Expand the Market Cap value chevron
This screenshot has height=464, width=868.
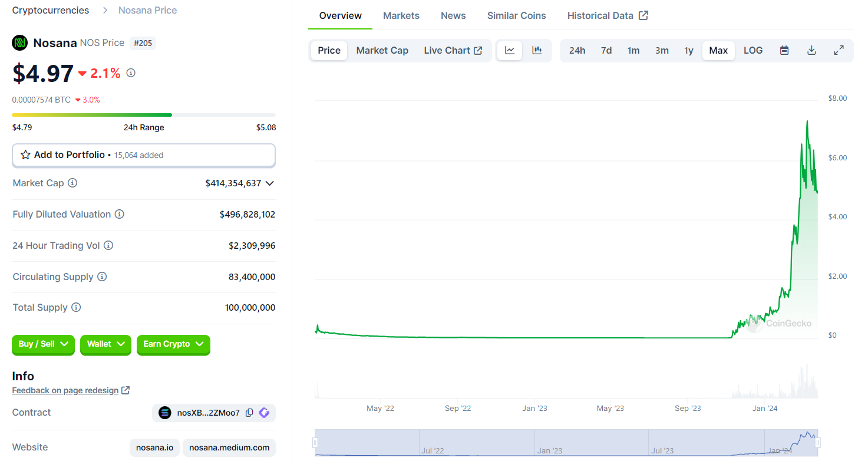(x=270, y=183)
